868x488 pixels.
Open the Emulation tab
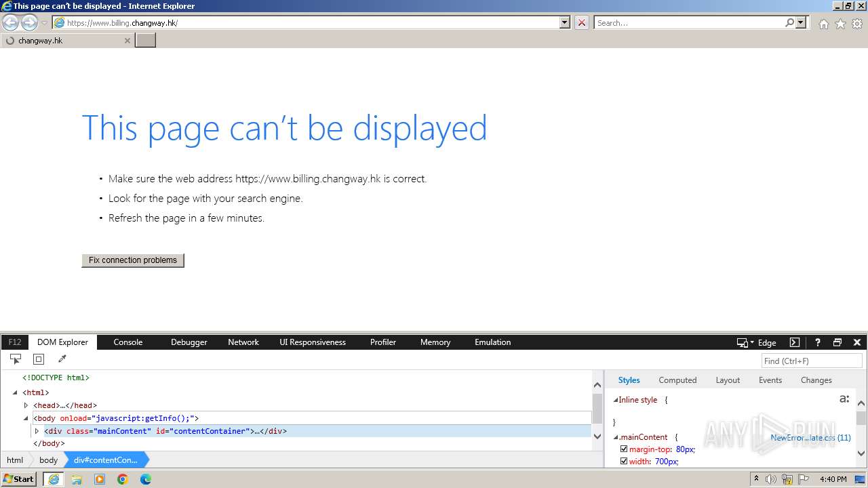click(x=493, y=342)
